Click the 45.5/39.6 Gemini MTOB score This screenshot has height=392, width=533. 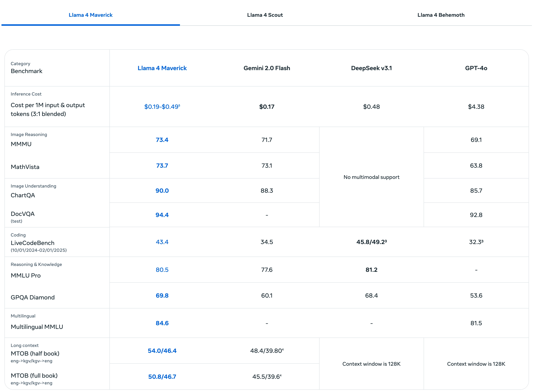(x=267, y=377)
